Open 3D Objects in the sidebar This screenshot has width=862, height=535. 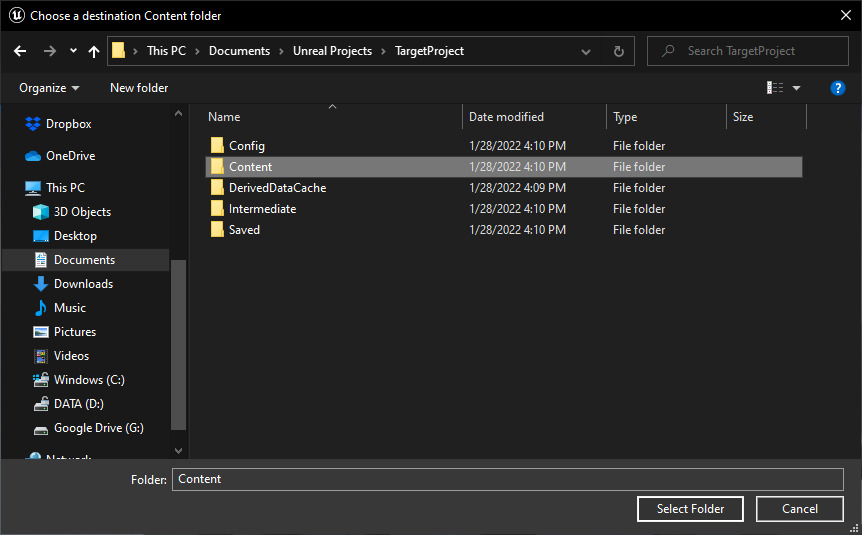click(x=82, y=212)
